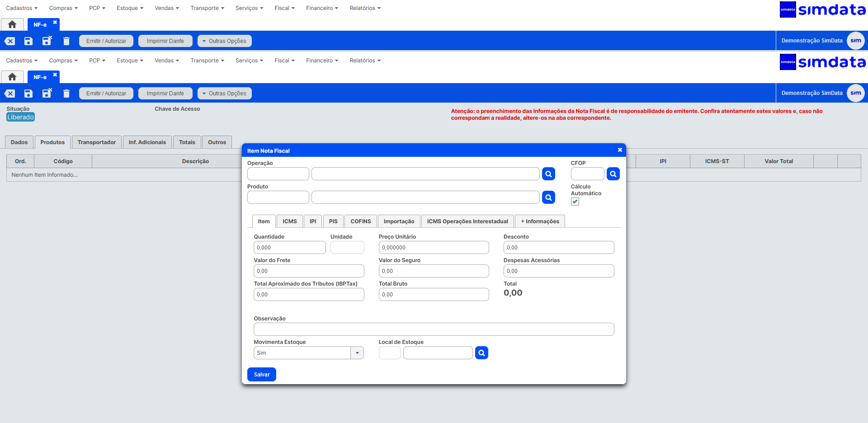Image resolution: width=868 pixels, height=423 pixels.
Task: Click the upper toolbar cancel X icon
Action: pos(9,41)
